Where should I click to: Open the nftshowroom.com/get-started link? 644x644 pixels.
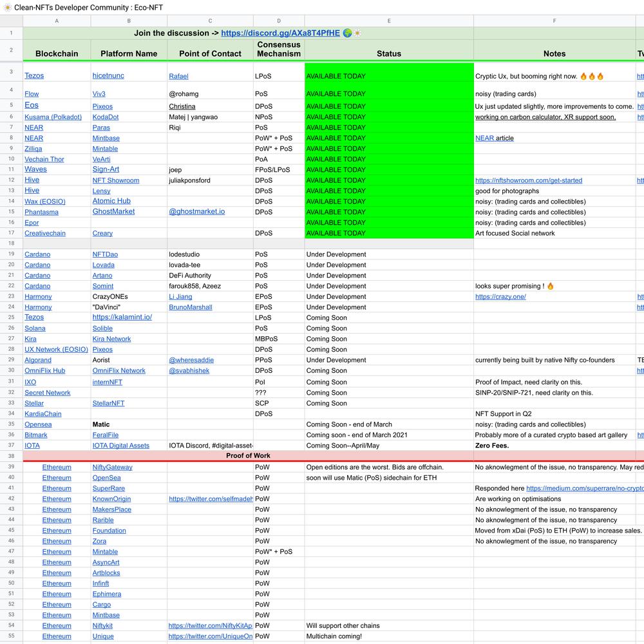(x=529, y=180)
